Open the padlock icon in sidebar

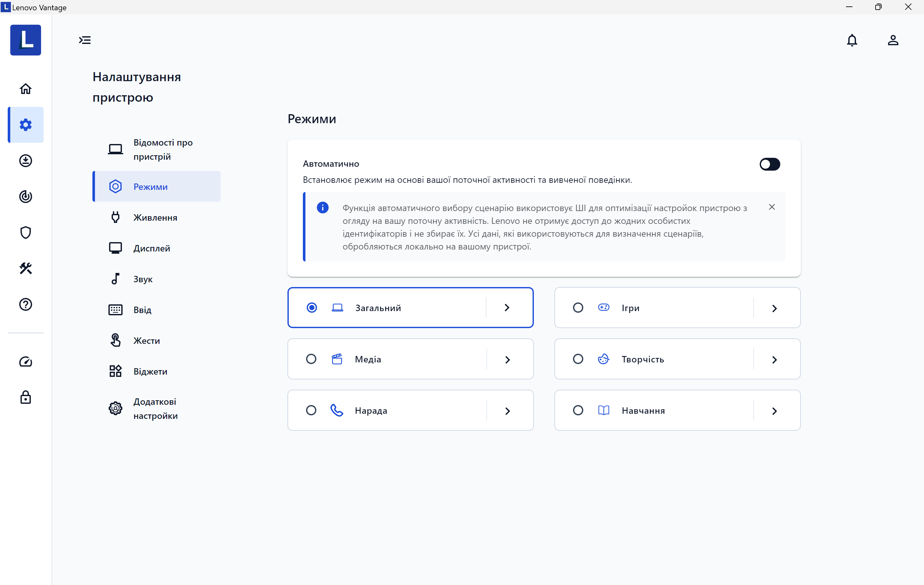[x=25, y=397]
